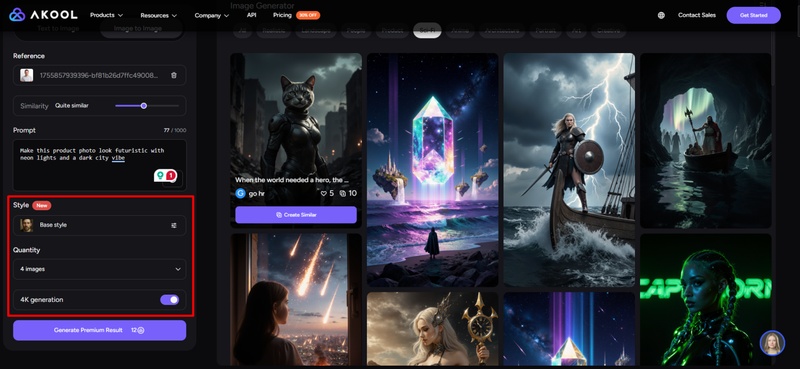Adjust the Similarity slider handle

[144, 106]
